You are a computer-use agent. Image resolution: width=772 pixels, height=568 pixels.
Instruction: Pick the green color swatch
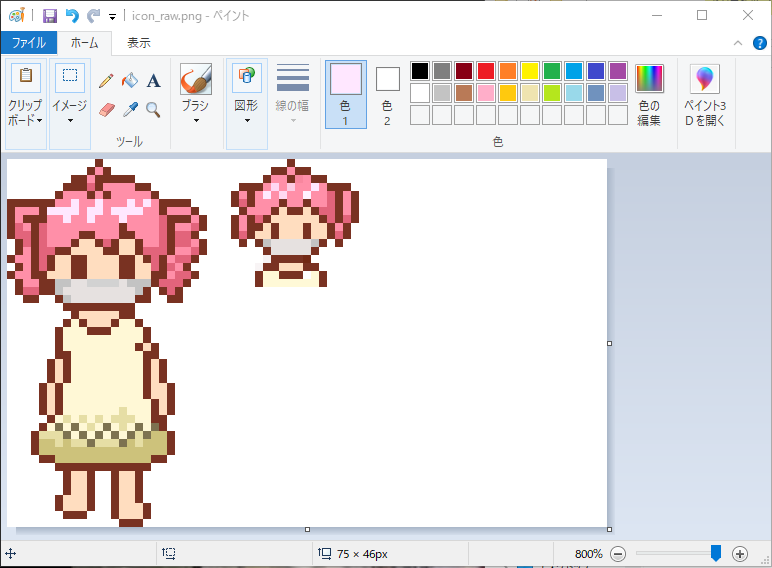click(x=552, y=71)
